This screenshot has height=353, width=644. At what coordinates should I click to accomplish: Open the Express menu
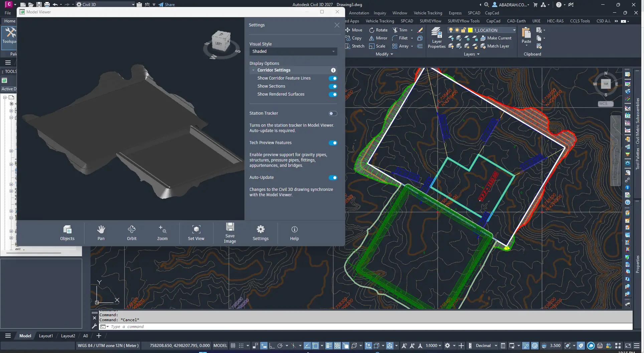455,13
